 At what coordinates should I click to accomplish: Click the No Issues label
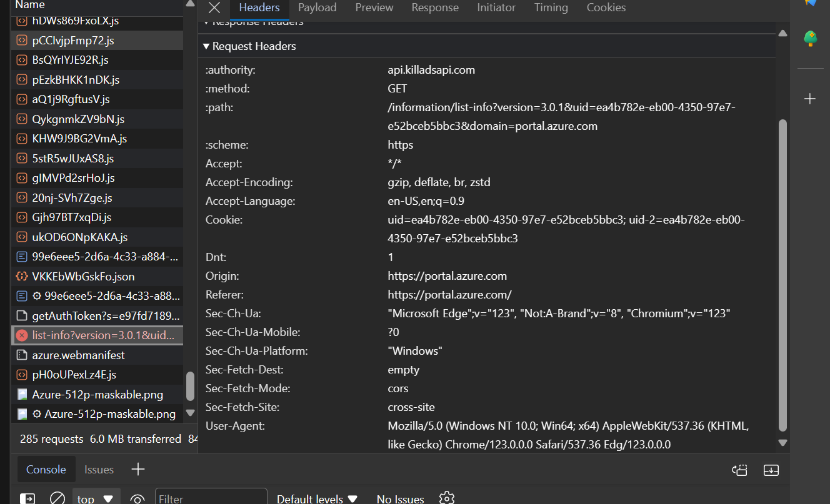(400, 499)
